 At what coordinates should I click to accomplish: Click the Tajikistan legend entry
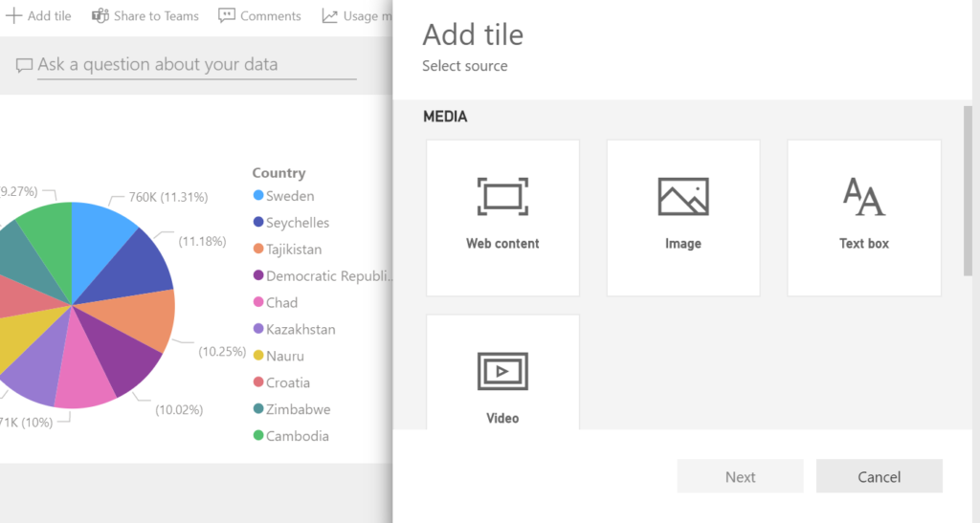pos(293,250)
